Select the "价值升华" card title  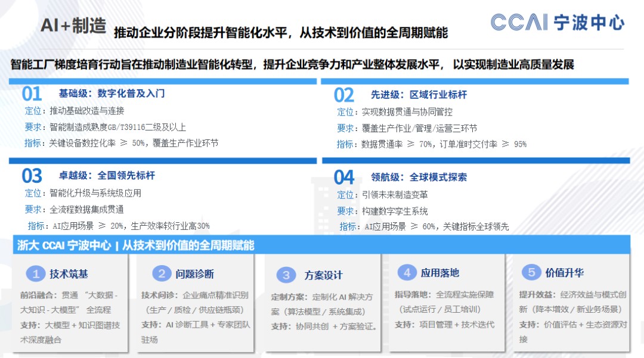[x=564, y=273]
